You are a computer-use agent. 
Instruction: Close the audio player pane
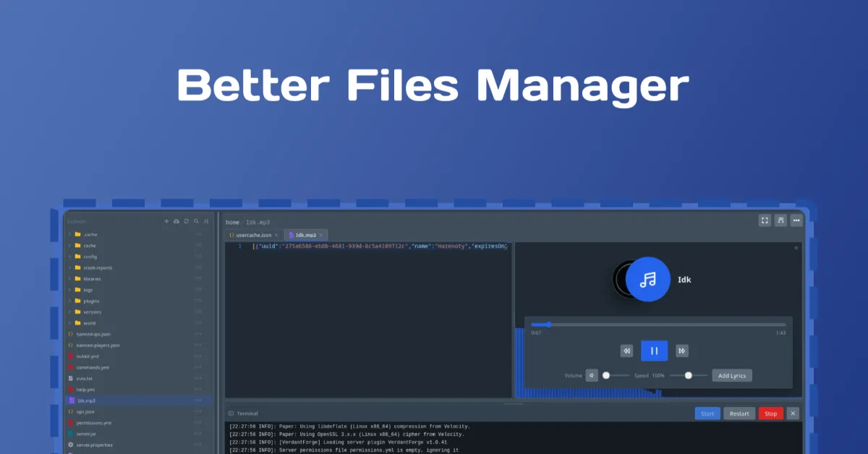tap(796, 248)
